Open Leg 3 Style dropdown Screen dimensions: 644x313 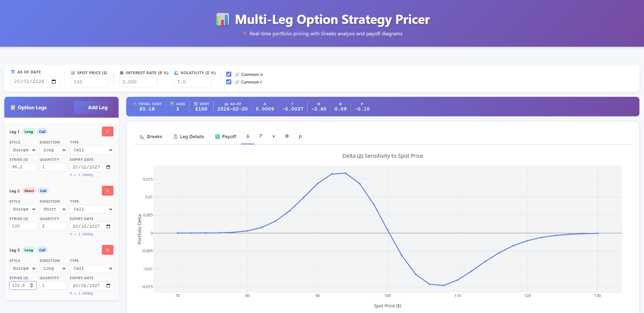click(x=23, y=268)
